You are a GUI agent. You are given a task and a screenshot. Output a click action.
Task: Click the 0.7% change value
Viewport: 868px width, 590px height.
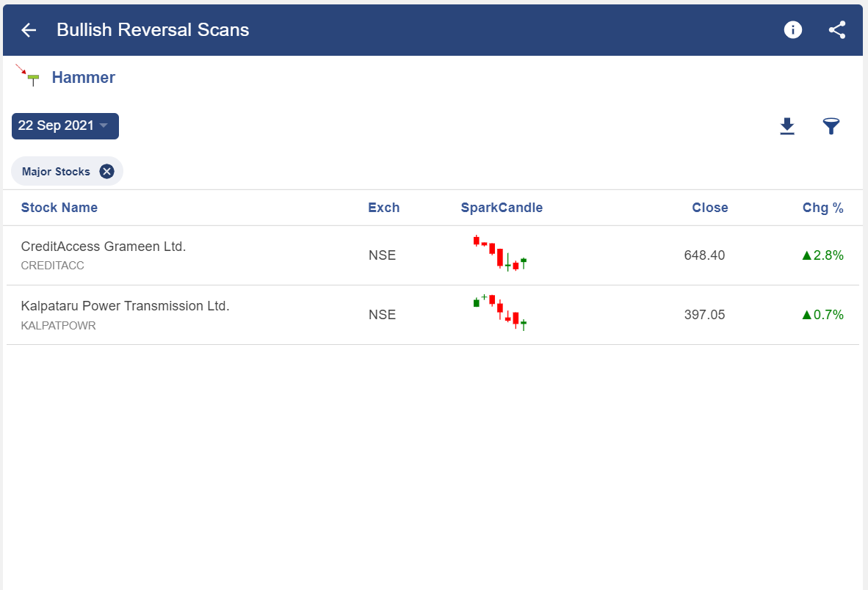click(822, 315)
